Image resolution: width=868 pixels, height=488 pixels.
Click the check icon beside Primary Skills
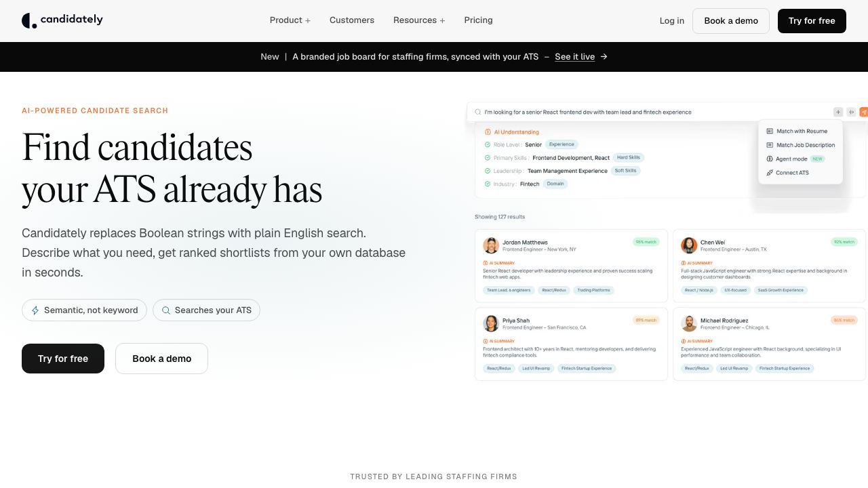click(x=488, y=158)
